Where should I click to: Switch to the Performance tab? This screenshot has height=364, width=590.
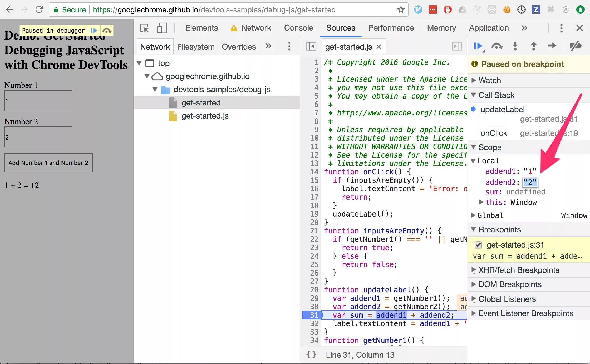[x=391, y=28]
